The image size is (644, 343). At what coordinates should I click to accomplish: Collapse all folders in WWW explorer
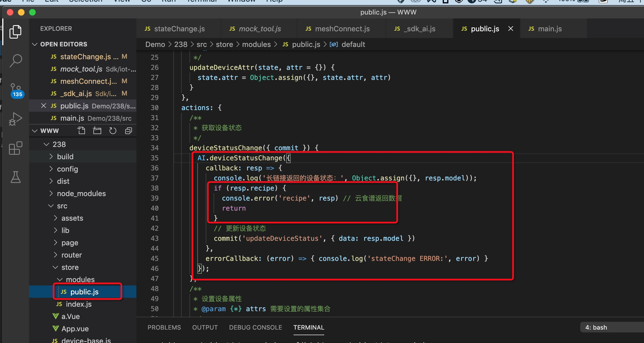tap(128, 130)
